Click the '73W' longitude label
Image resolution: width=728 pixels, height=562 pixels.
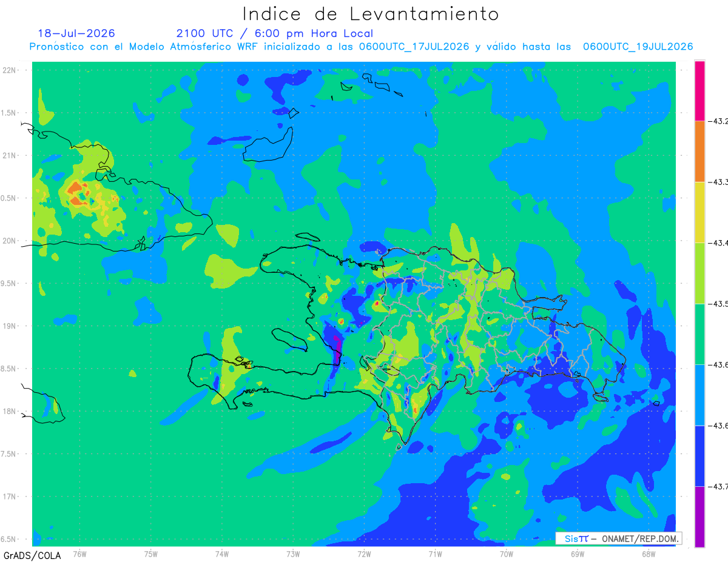[293, 554]
